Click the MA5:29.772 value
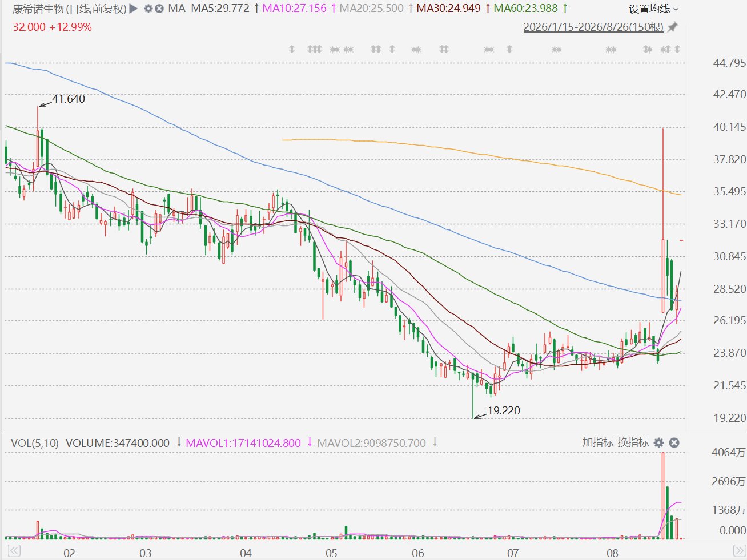 (x=220, y=9)
